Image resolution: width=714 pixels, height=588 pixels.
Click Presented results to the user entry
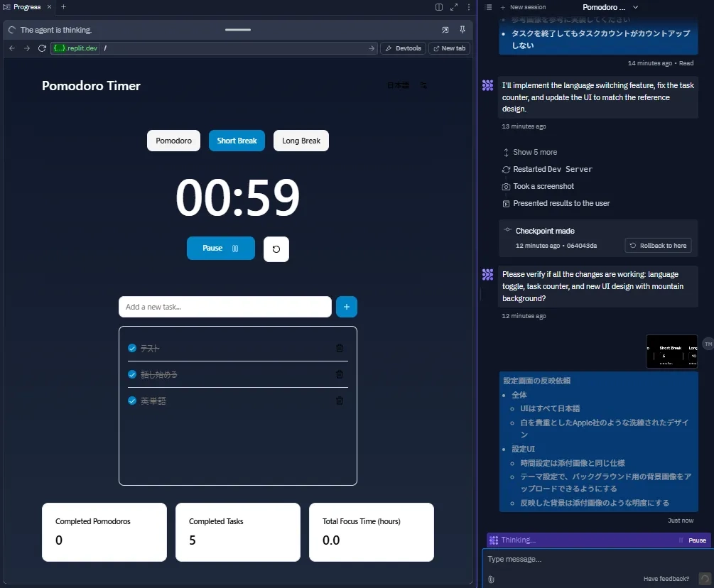[556, 203]
